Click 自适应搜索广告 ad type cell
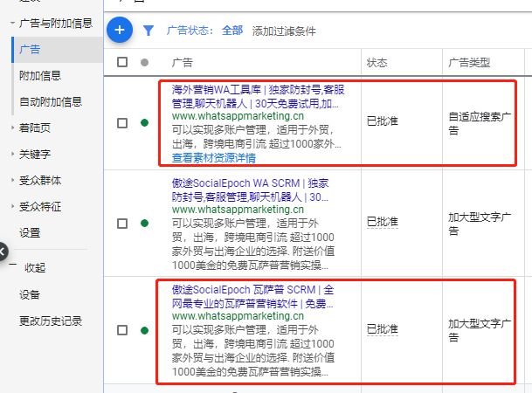The height and width of the screenshot is (393, 532). click(x=480, y=123)
